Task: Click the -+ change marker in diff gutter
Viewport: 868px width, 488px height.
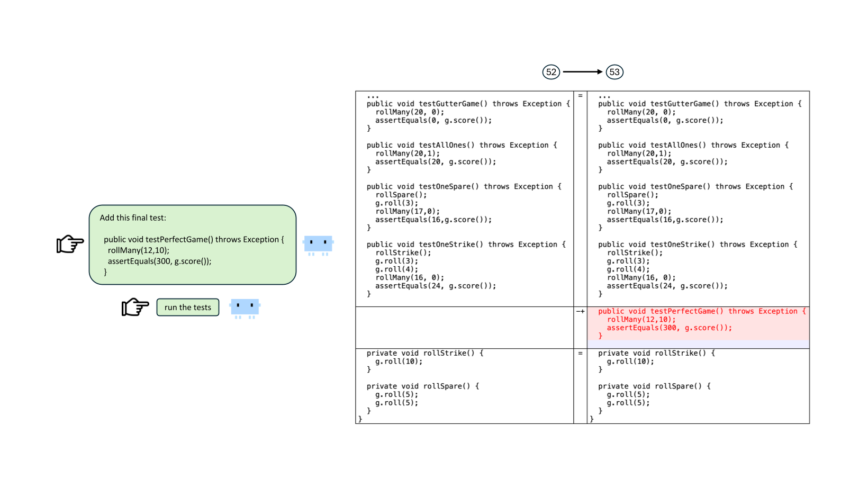Action: [580, 312]
